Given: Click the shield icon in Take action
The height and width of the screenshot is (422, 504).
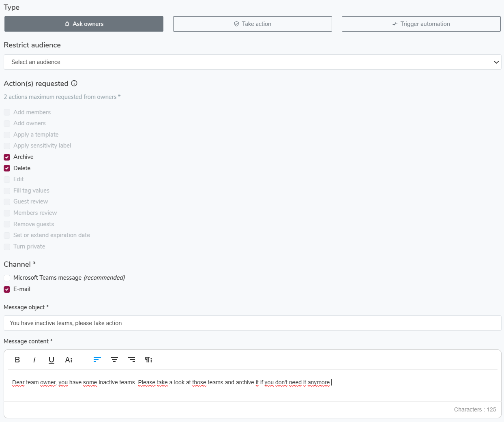Looking at the screenshot, I should pos(236,24).
